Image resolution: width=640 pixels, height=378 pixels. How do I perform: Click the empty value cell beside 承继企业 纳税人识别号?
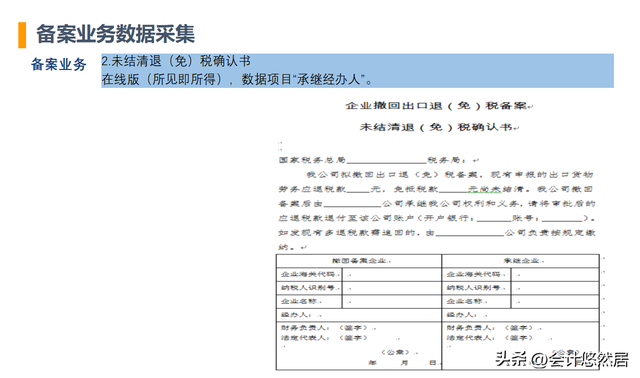tap(555, 288)
